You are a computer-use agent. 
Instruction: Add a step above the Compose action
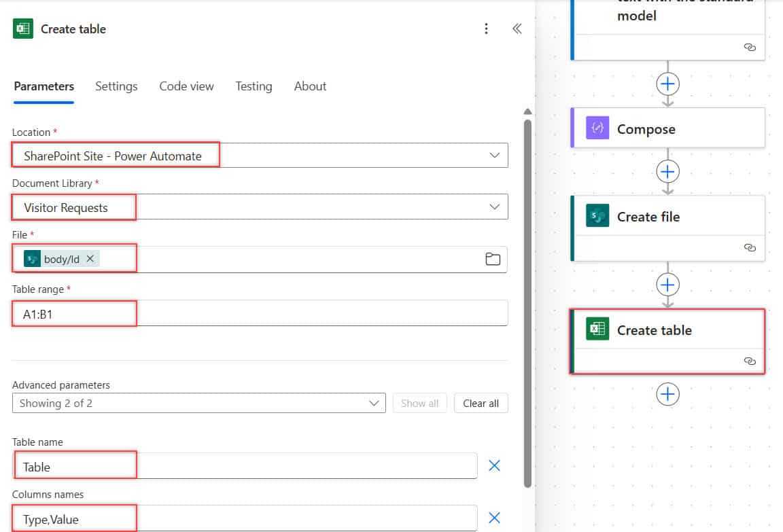coord(667,84)
